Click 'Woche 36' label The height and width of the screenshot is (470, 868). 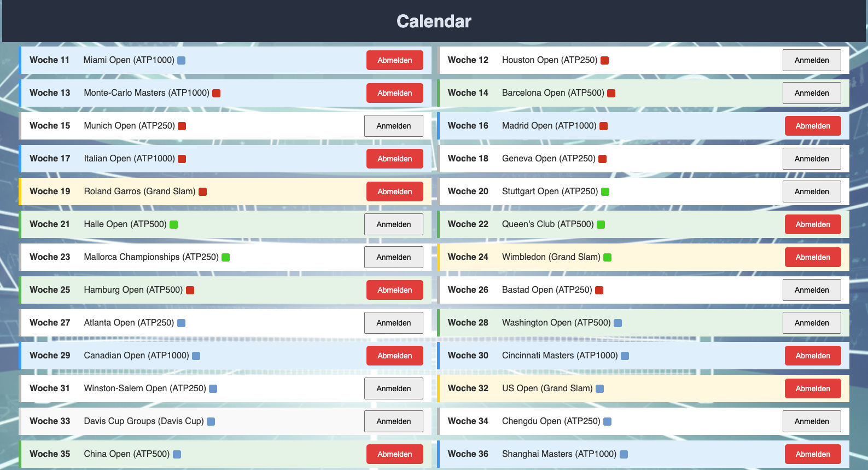(468, 454)
